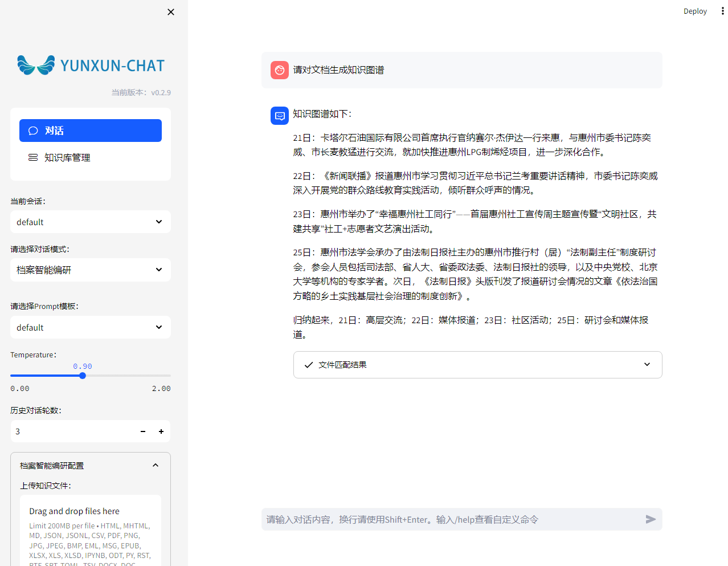Click the Temperature value 0.90
The height and width of the screenshot is (566, 728).
[x=83, y=366]
